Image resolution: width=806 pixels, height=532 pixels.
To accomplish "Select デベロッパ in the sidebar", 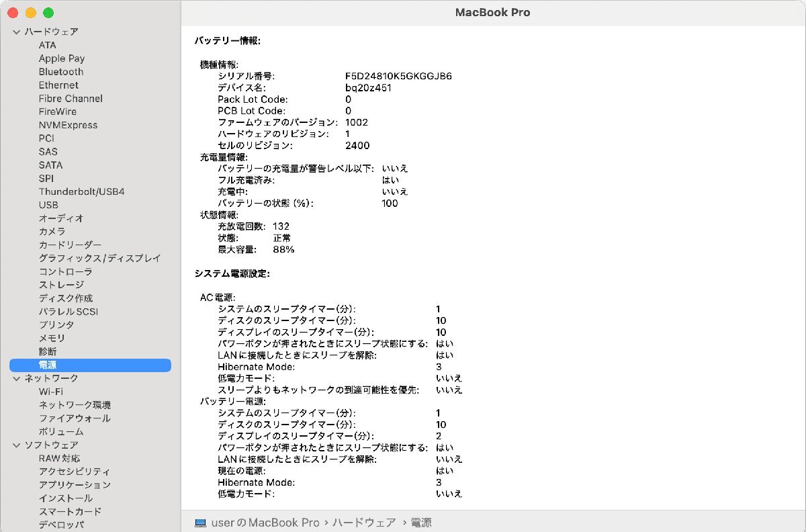I will (61, 525).
